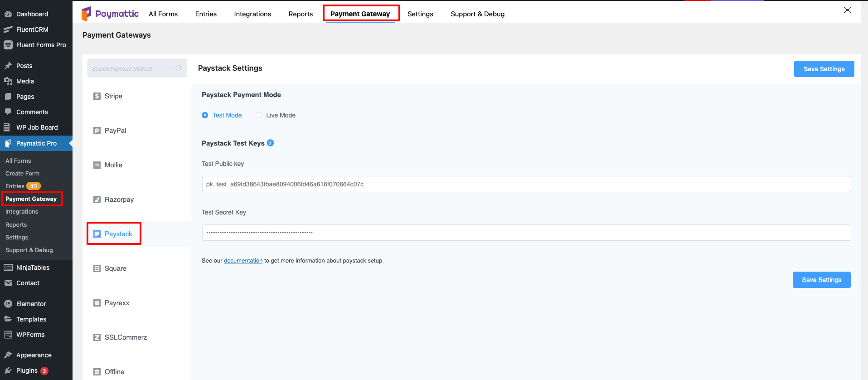Click the Elementor sidebar icon
This screenshot has width=868, height=380.
click(8, 304)
